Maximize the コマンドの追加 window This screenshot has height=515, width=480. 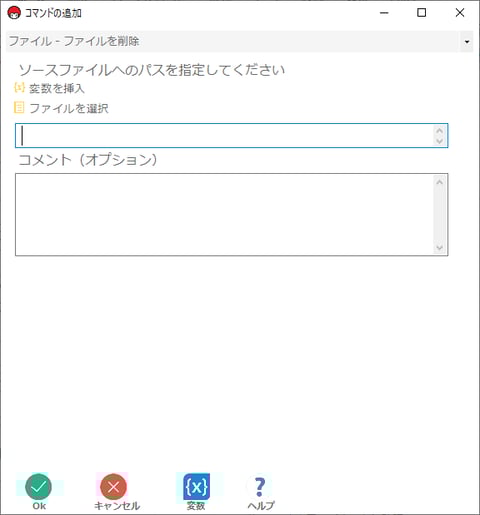point(422,13)
